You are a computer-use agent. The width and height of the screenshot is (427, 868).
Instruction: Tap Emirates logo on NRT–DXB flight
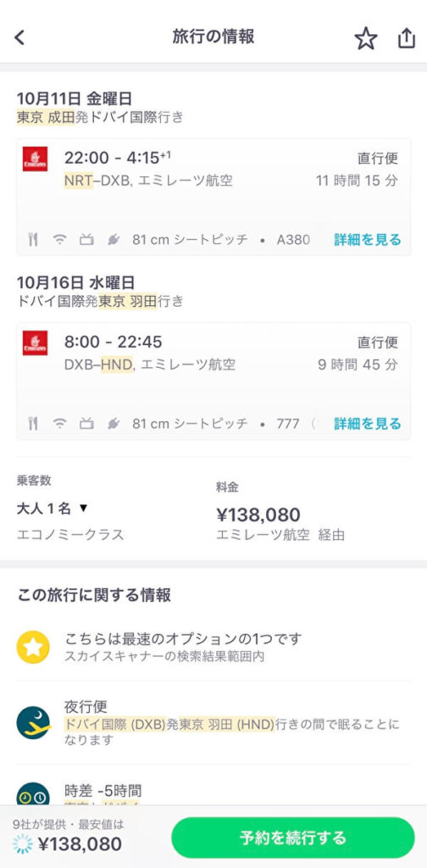35,159
